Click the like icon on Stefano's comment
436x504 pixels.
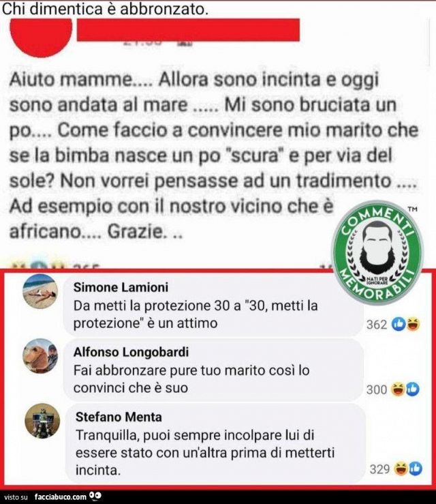pos(416,469)
